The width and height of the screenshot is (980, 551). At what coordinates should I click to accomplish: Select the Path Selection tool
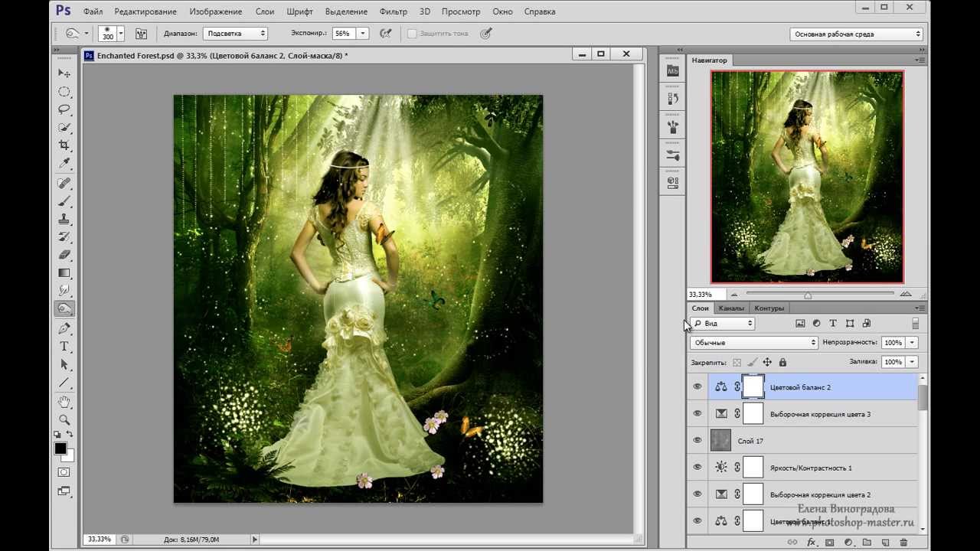point(64,365)
